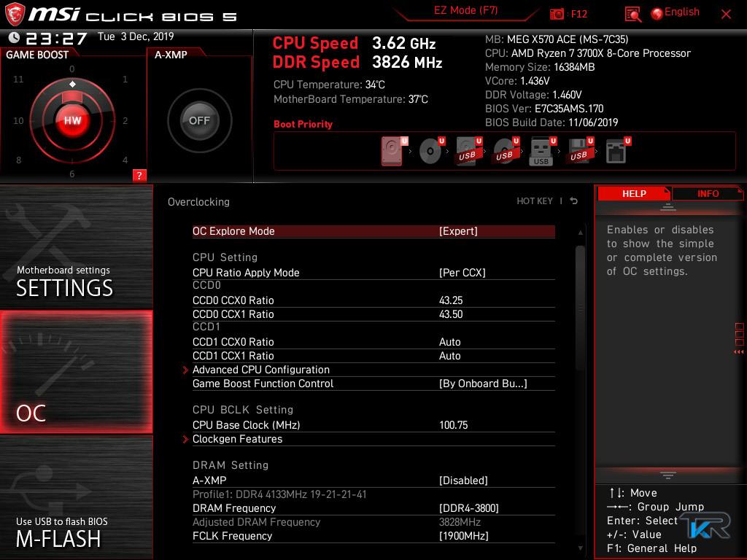Click the date Tue 3 Dec, 2019
This screenshot has width=747, height=560.
pos(136,36)
